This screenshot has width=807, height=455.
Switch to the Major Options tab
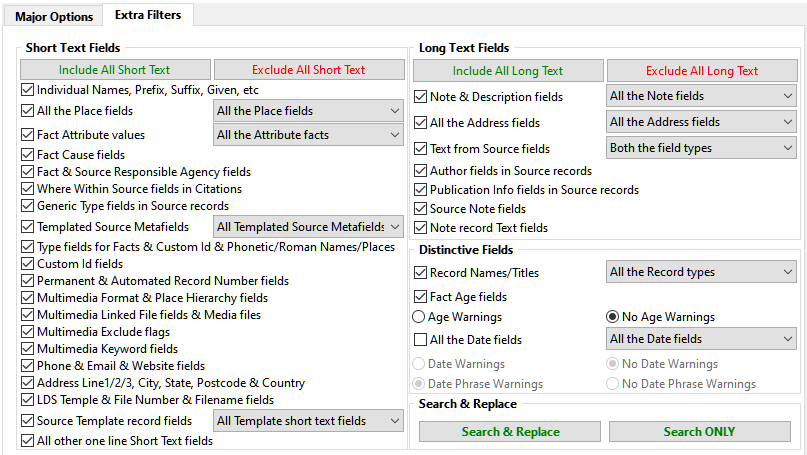[x=53, y=16]
